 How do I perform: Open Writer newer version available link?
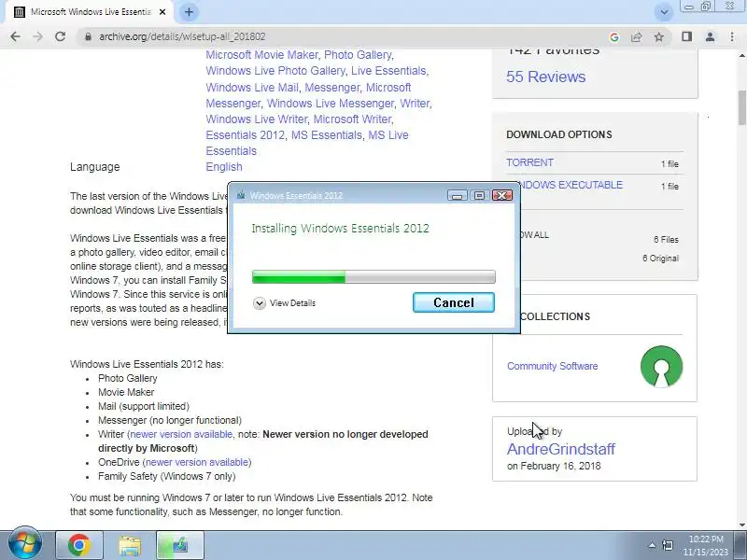(x=181, y=434)
